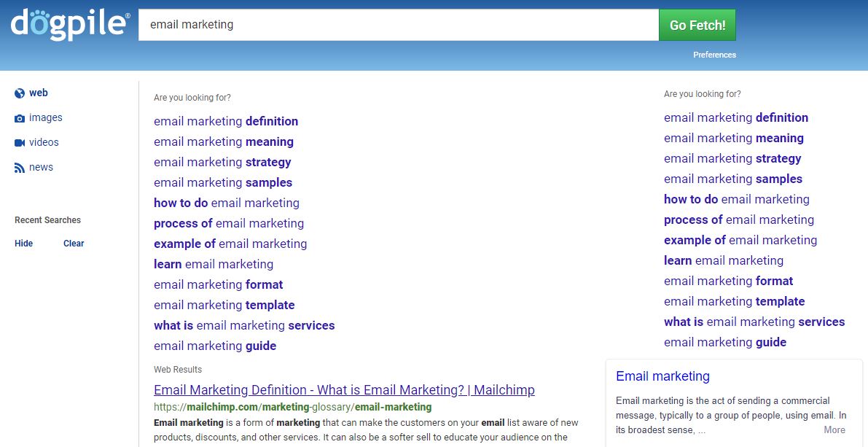
Task: Open left suggestion email marketing format
Action: coord(218,284)
